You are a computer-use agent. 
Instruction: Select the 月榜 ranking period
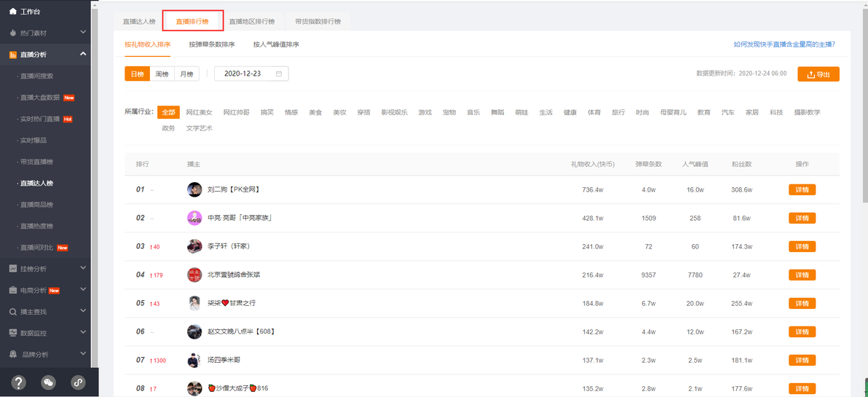pyautogui.click(x=186, y=74)
